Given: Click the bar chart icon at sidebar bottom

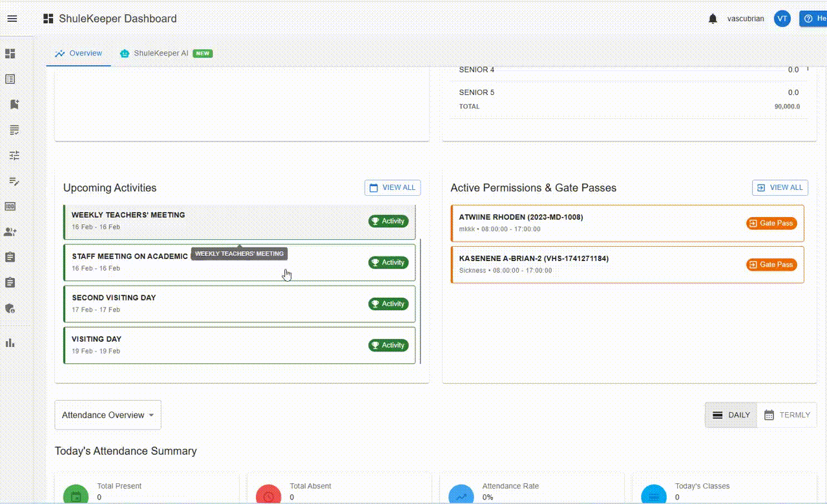Looking at the screenshot, I should click(x=10, y=342).
